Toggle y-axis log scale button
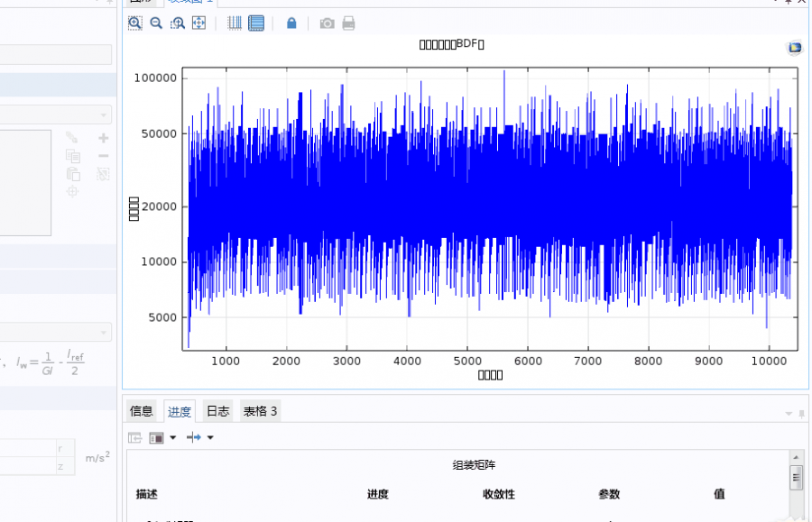The width and height of the screenshot is (812, 522). pos(256,23)
